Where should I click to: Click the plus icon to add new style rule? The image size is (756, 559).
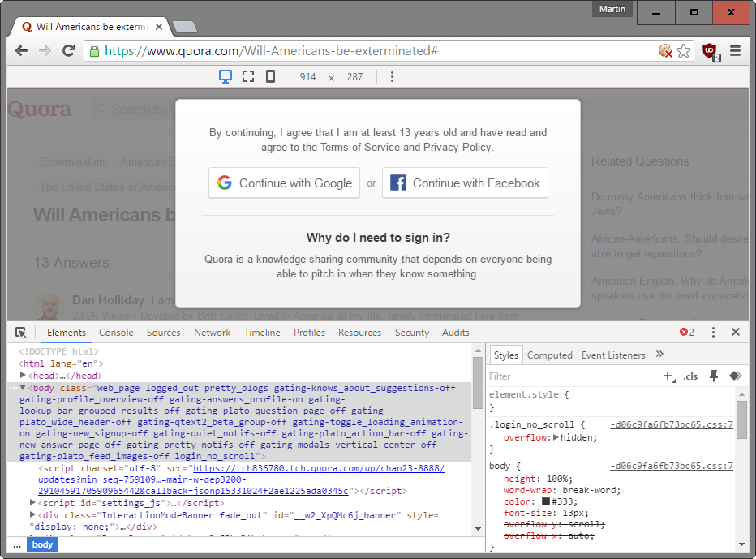[x=668, y=376]
